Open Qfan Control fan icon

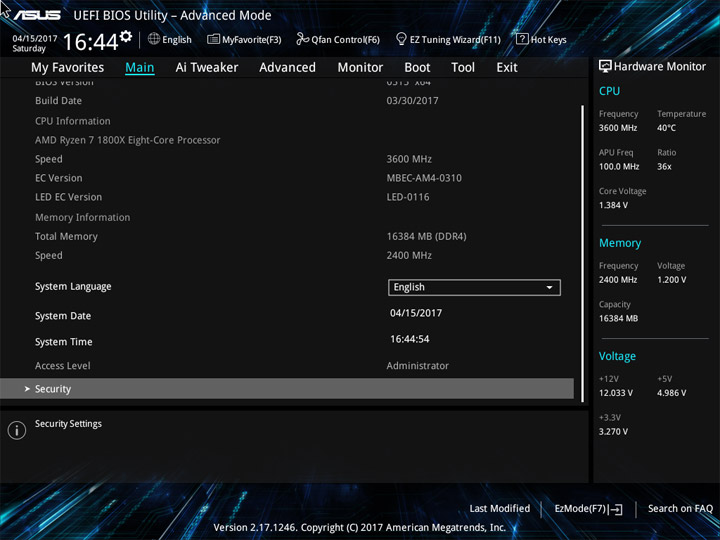(302, 39)
